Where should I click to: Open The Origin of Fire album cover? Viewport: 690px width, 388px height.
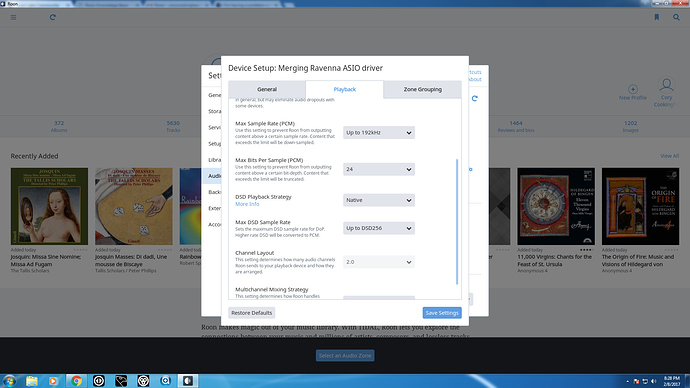point(640,206)
